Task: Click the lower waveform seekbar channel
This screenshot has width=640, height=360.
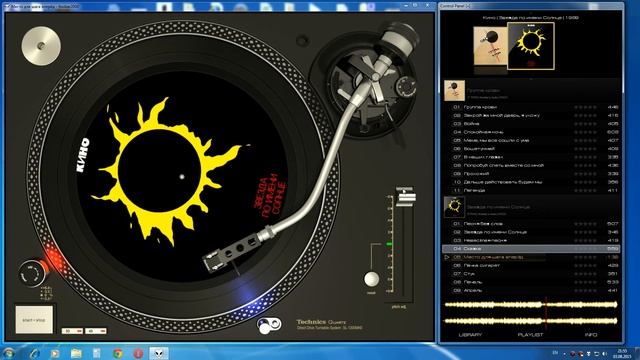Action: click(x=531, y=321)
